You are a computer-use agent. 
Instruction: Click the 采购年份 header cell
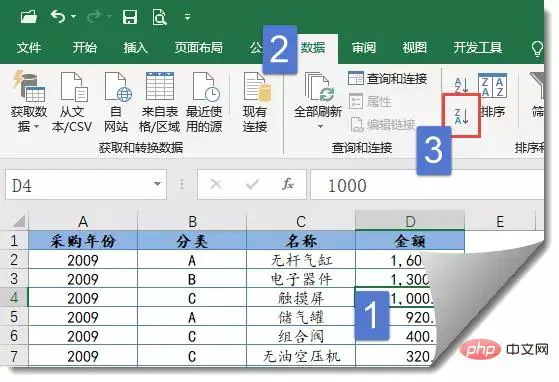tap(83, 241)
